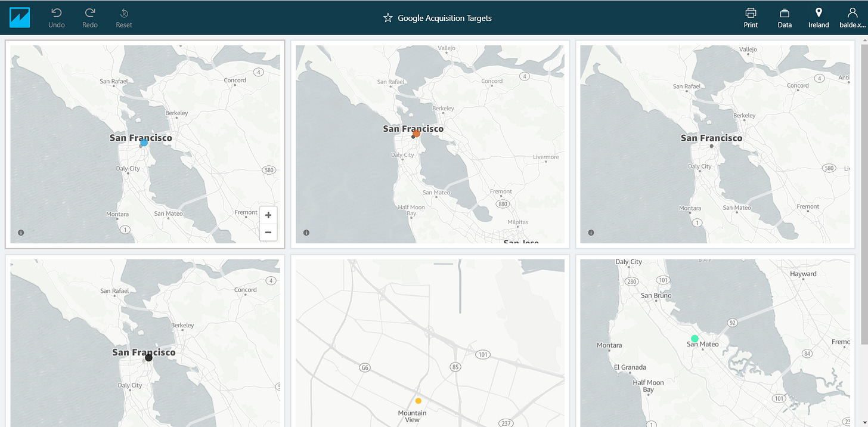Viewport: 868px width, 427px height.
Task: Click the blue data point marker
Action: (x=144, y=143)
